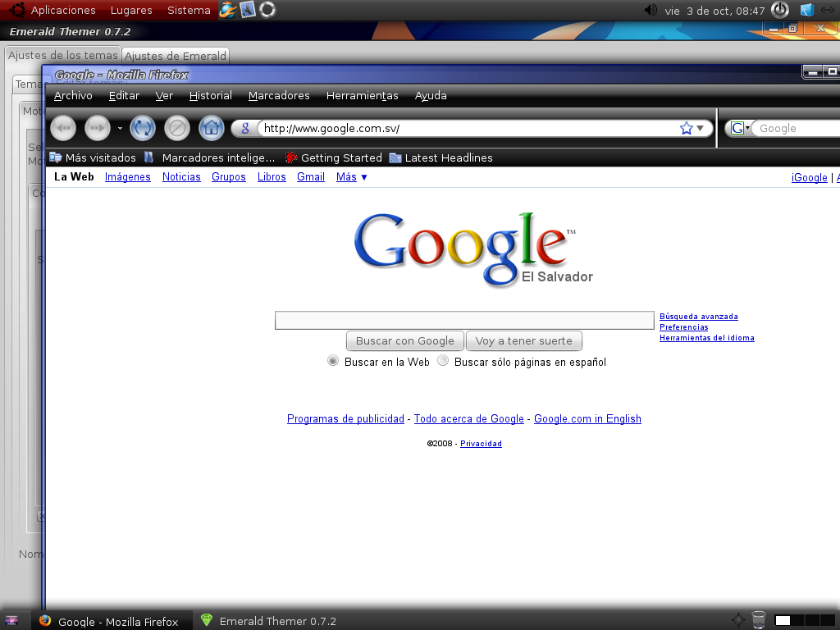Click the volume speaker icon

point(651,10)
